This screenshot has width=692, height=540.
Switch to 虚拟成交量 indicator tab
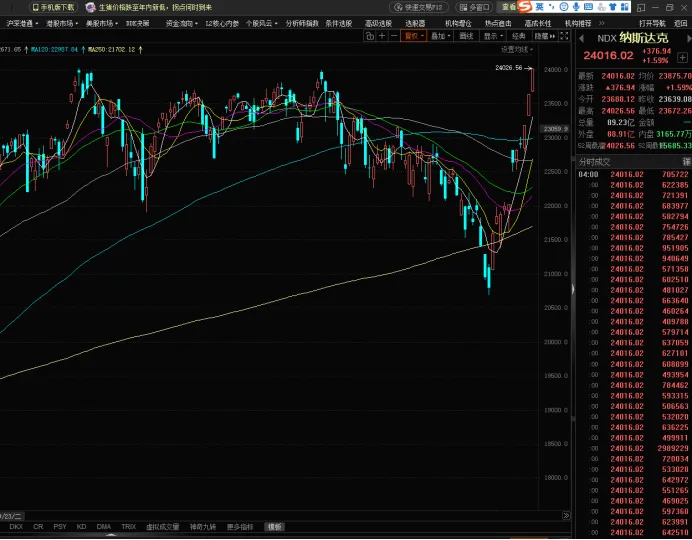tap(162, 527)
